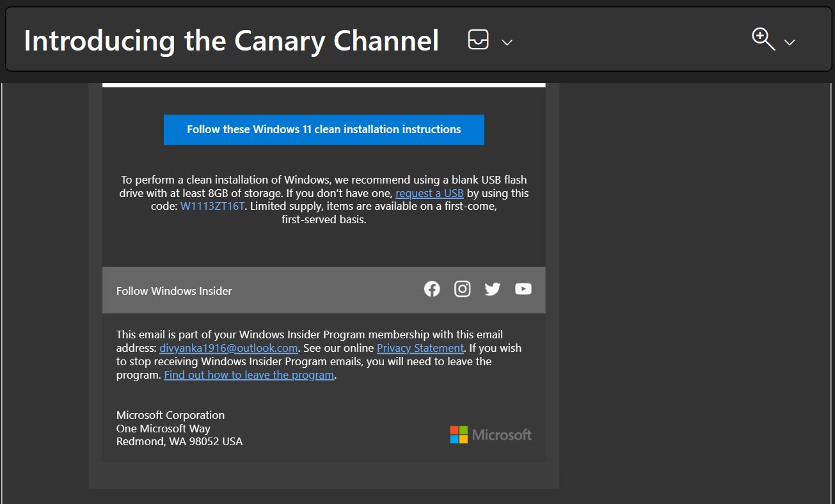Click the W1113ZT16T code link
The height and width of the screenshot is (504, 835).
[212, 206]
